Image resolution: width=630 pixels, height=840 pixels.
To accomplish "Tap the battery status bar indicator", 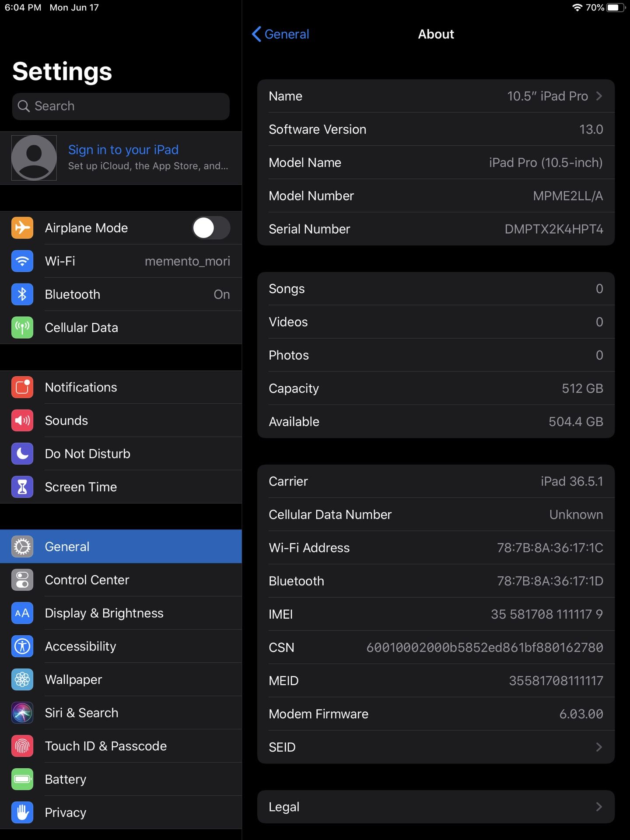I will click(616, 7).
